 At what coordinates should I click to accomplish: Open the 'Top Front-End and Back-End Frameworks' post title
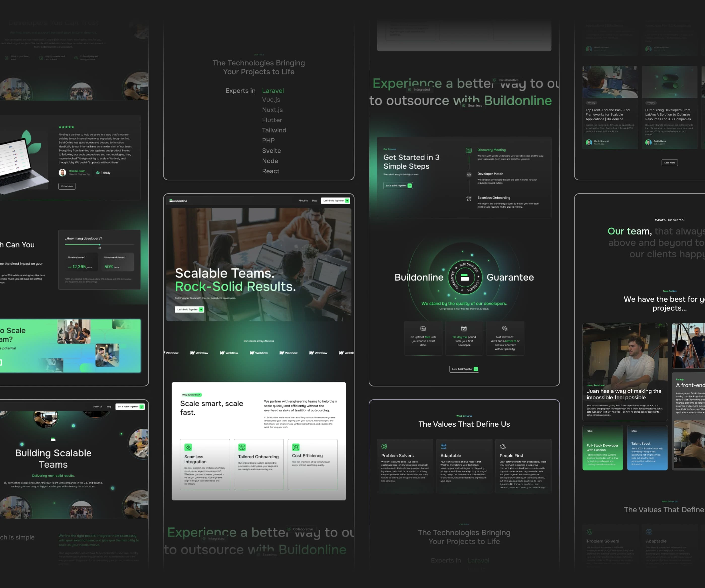pos(608,114)
